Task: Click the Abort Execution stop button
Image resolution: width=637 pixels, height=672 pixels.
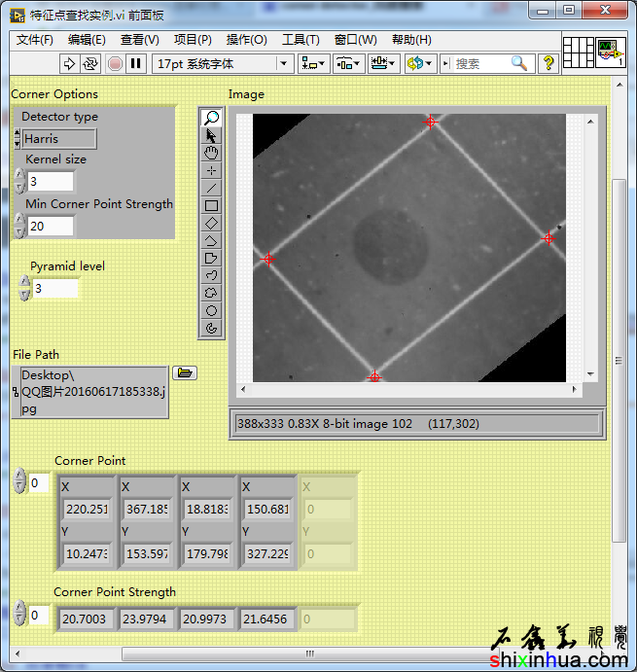Action: pyautogui.click(x=115, y=63)
